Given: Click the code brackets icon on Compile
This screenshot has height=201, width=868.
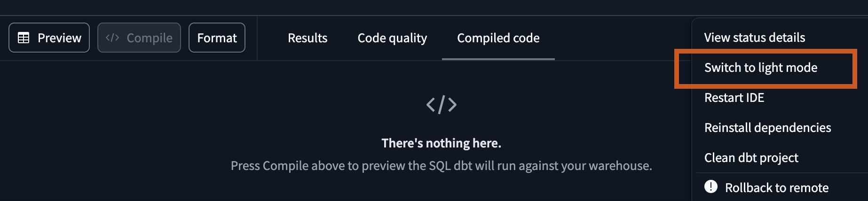Looking at the screenshot, I should pos(112,38).
